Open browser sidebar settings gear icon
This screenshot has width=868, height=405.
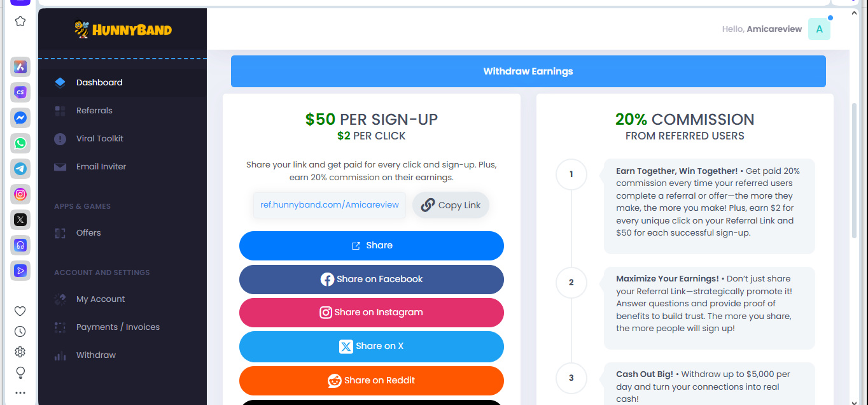coord(20,352)
